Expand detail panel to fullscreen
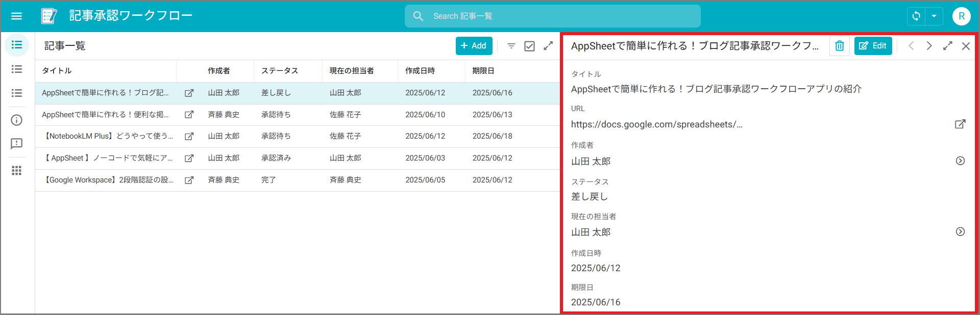 (x=948, y=46)
